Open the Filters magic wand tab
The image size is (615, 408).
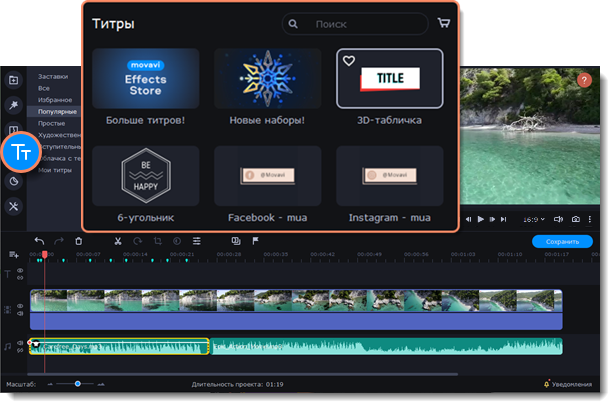[x=13, y=105]
